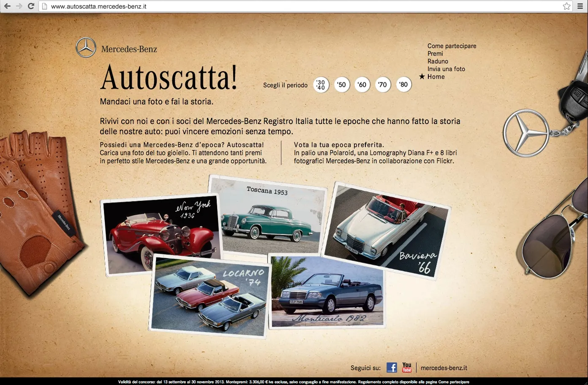
Task: Pick the '60 period circle
Action: [x=362, y=85]
